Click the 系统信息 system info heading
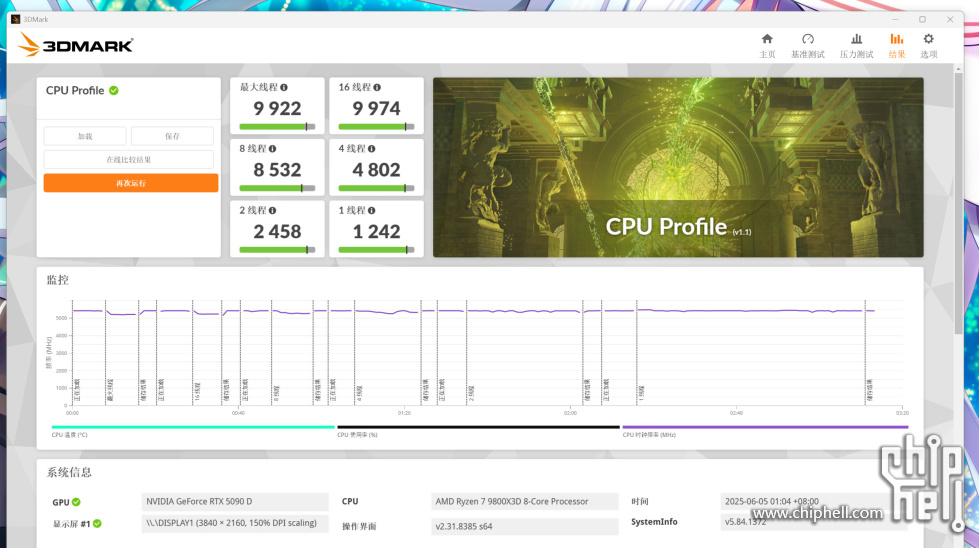979x548 pixels. (69, 472)
